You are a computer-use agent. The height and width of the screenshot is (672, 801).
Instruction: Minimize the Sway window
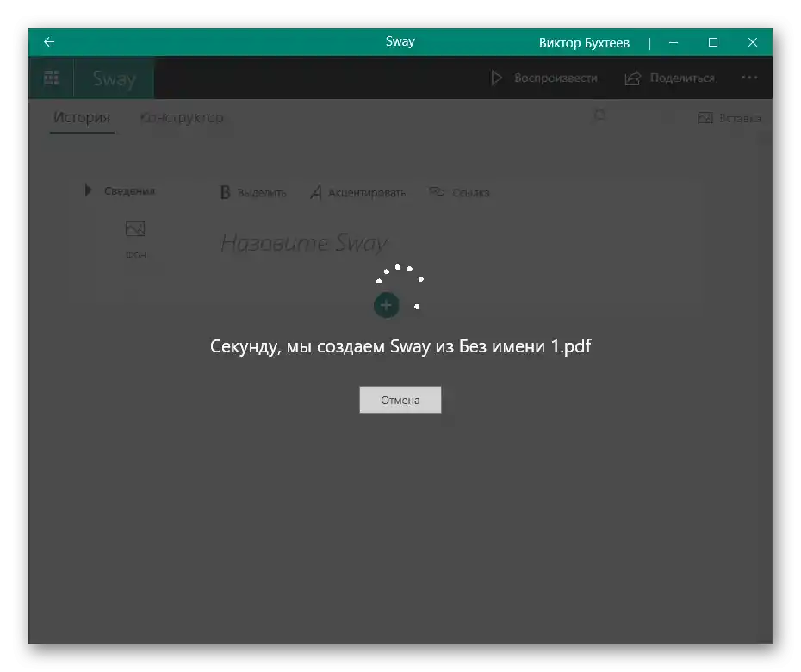[x=674, y=42]
